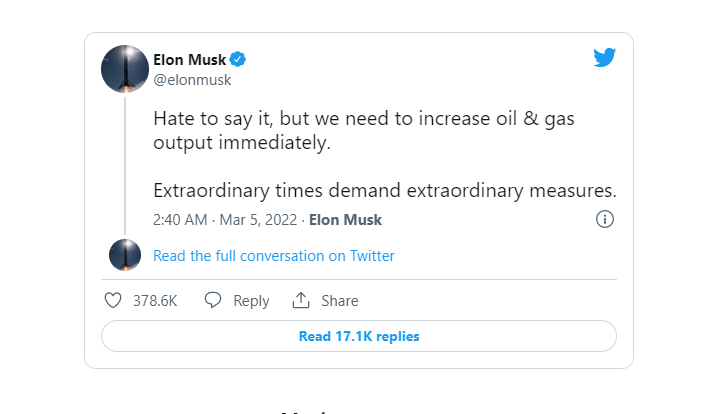
Task: Click the Reply text label
Action: pyautogui.click(x=251, y=300)
